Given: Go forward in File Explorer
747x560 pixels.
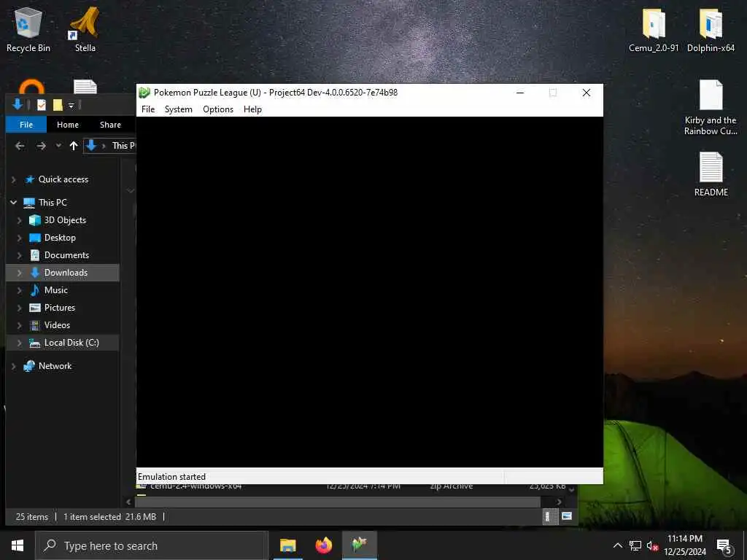Looking at the screenshot, I should pyautogui.click(x=42, y=146).
